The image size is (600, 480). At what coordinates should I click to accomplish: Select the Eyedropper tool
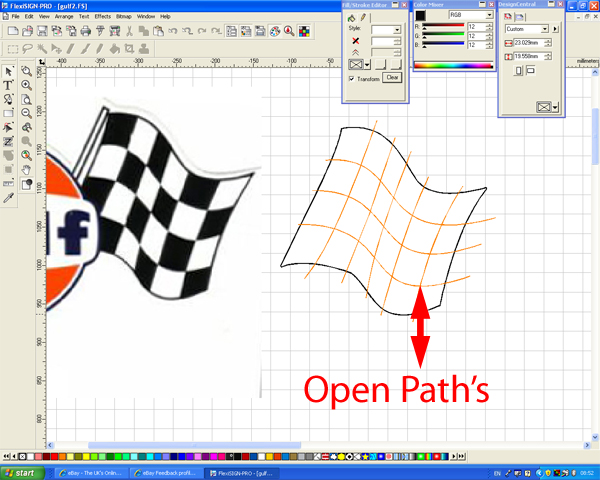click(x=8, y=198)
